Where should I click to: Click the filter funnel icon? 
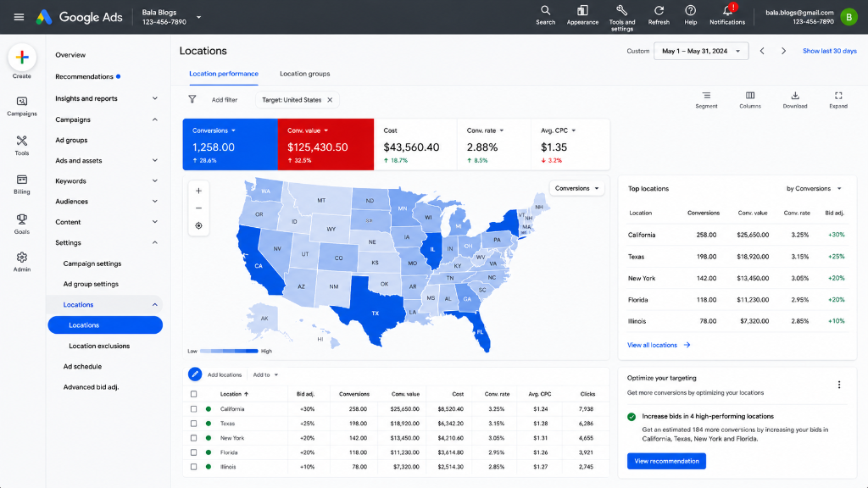192,100
